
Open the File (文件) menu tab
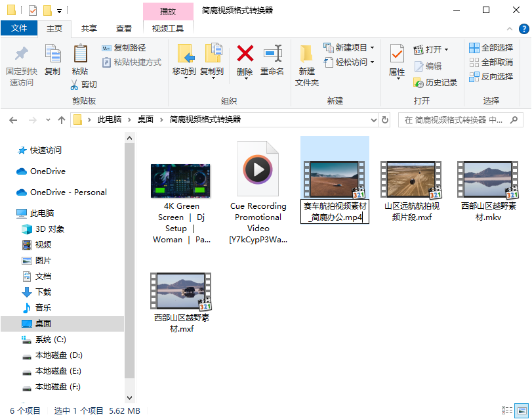coord(19,28)
